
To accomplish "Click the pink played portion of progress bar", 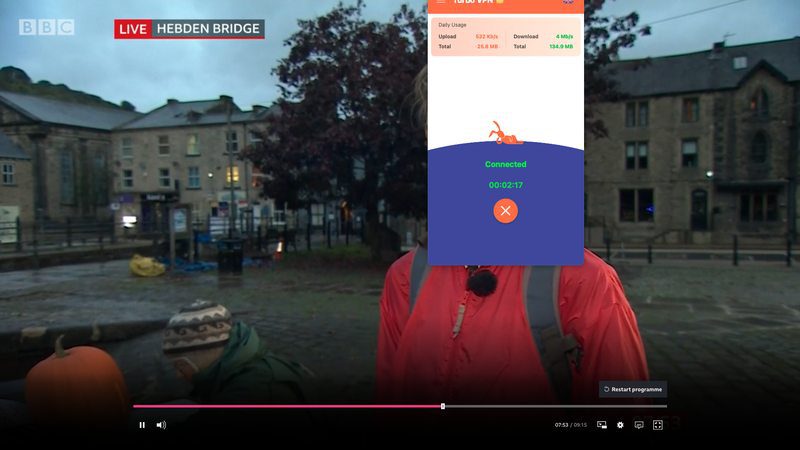I will (x=287, y=407).
